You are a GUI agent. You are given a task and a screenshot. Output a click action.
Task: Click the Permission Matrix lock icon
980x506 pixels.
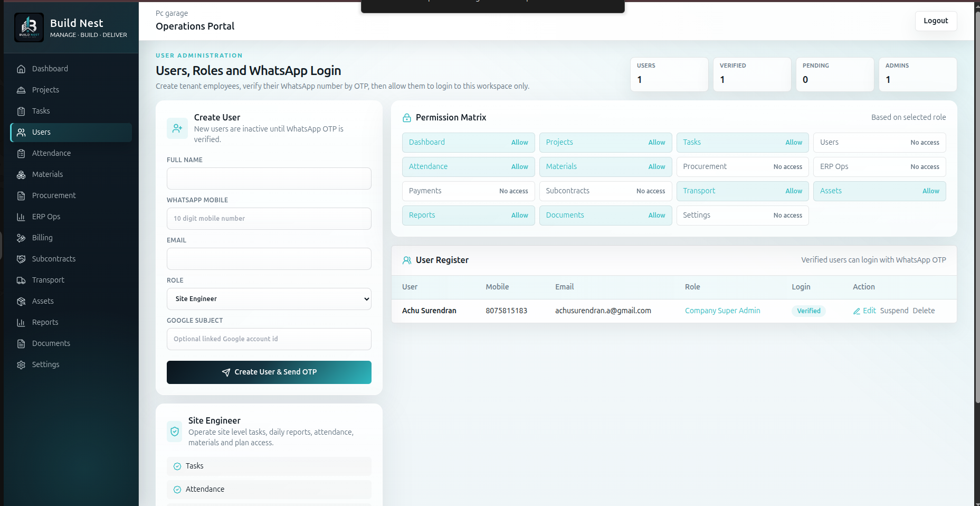407,118
